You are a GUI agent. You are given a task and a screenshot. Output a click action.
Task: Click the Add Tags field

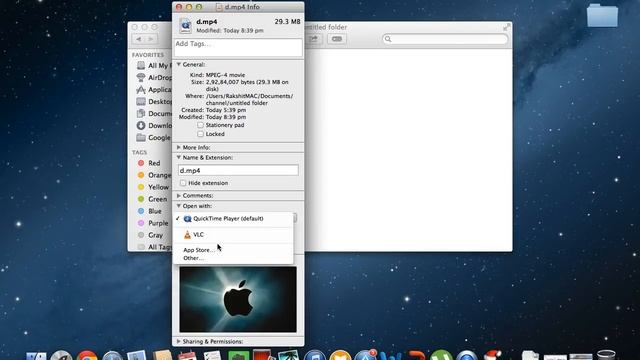(238, 48)
